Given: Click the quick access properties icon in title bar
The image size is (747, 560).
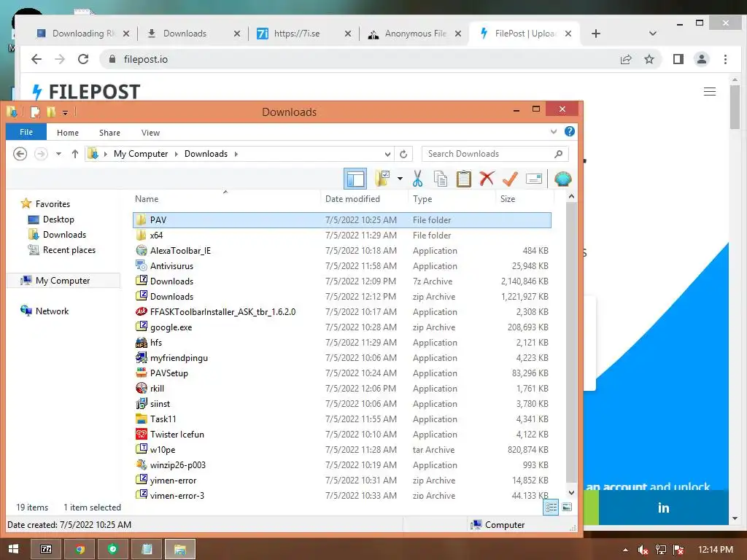Looking at the screenshot, I should coord(35,112).
